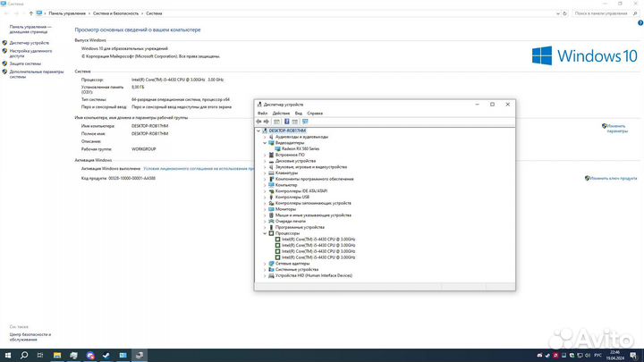
Task: Open File Explorer from the taskbar
Action: coord(57,355)
